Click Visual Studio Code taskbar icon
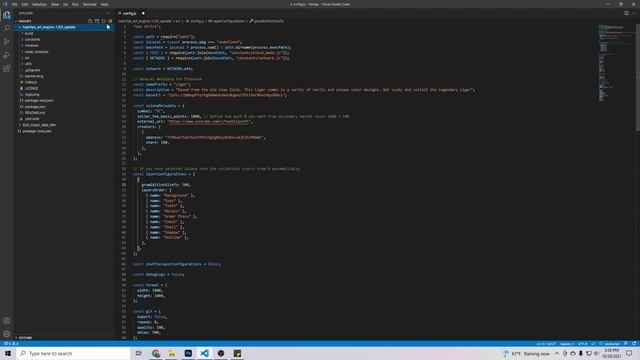 point(204,353)
